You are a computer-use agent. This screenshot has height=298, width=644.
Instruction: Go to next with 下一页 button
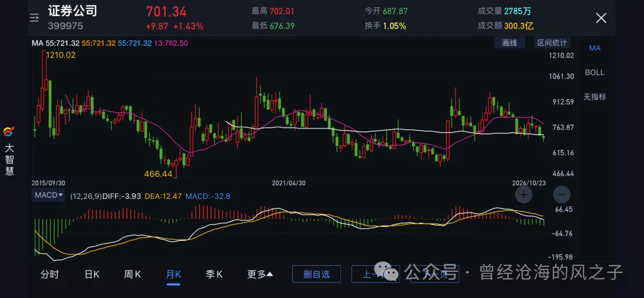(x=435, y=274)
